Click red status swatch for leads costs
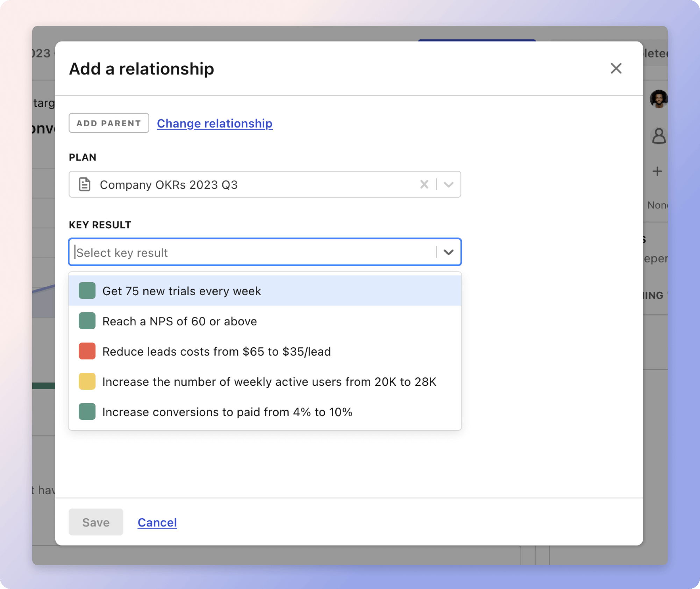700x589 pixels. (87, 351)
